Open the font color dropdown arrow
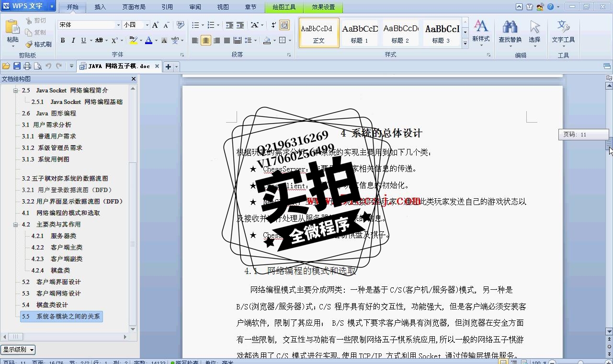Screen dimensions: 613x364 (156, 40)
